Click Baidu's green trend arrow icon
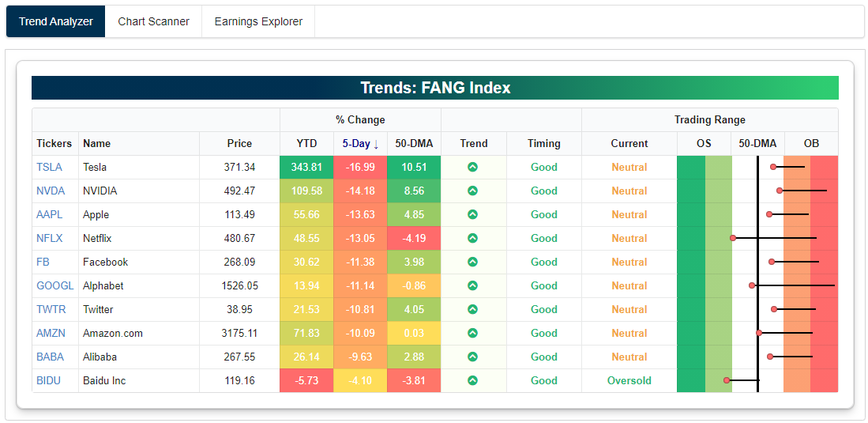Viewport: 868px width, 423px height. [472, 380]
